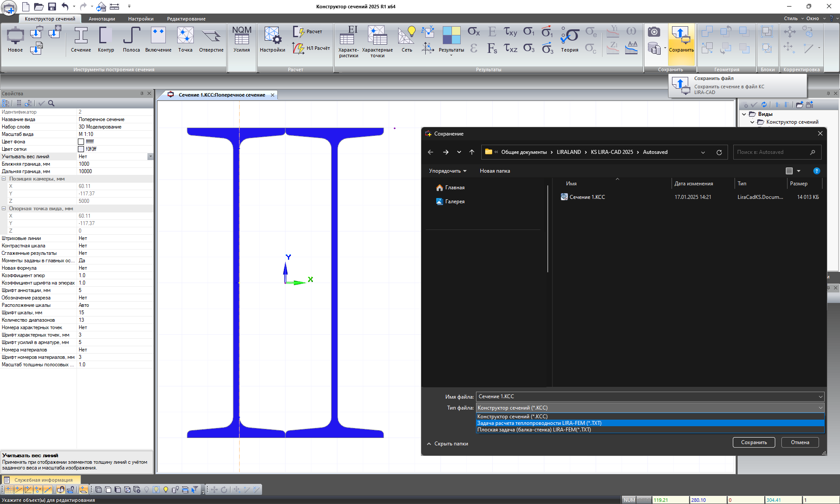Switch to the Аннотации ribbon tab

tap(101, 19)
